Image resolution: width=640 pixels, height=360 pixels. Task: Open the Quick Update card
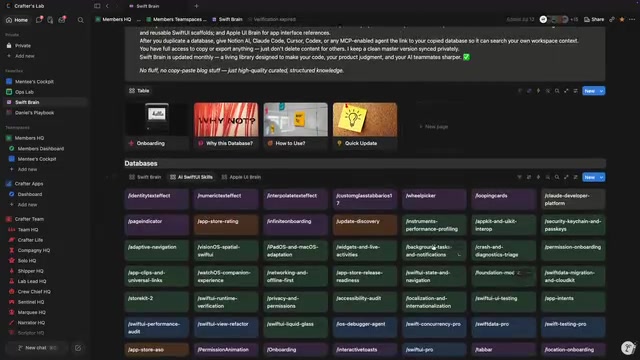(365, 126)
